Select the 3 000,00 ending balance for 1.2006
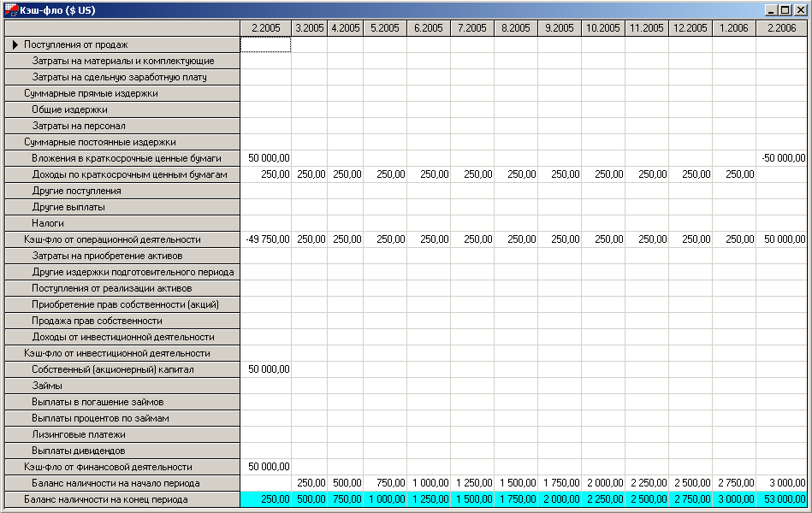Screen dimensions: 812x513 (734, 499)
